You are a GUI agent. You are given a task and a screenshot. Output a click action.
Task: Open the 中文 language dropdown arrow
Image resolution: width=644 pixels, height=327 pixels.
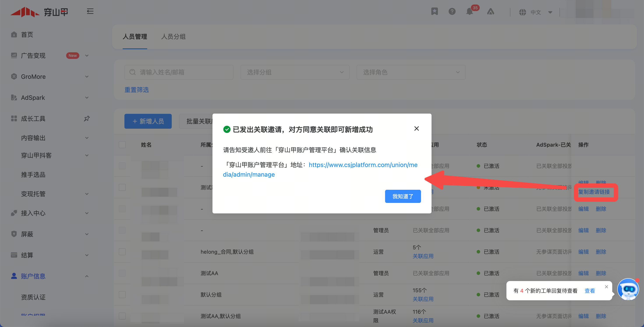(550, 12)
